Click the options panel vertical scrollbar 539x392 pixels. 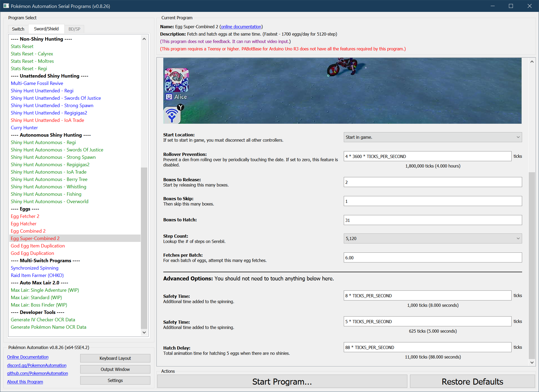point(532,264)
